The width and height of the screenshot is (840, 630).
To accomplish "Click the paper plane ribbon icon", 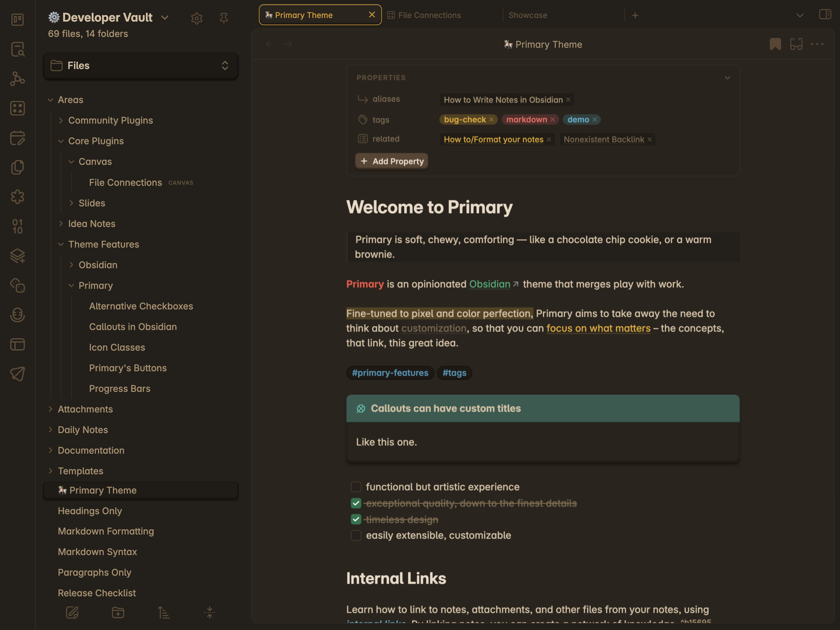I will point(17,374).
